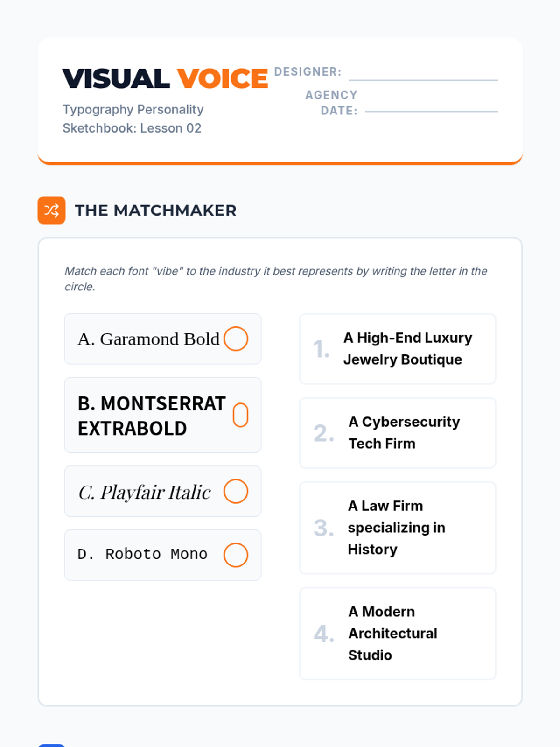
Task: Click the number 4 beside Architectural Studio
Action: point(324,634)
